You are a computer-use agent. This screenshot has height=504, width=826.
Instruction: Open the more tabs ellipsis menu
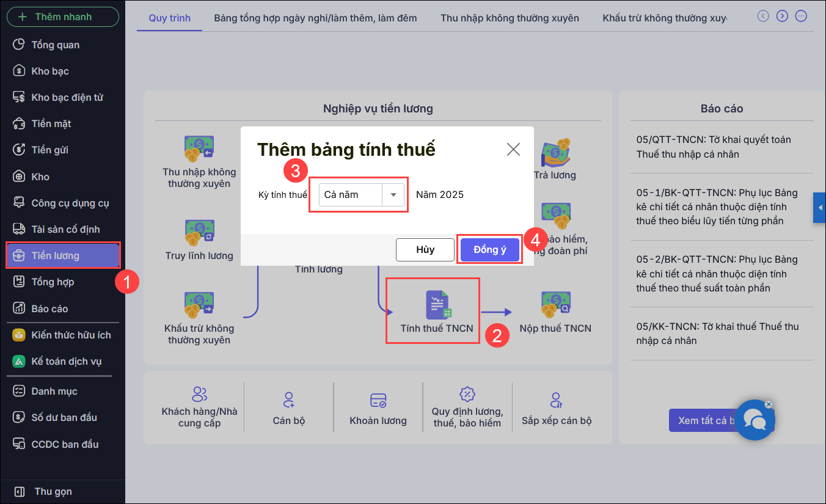point(801,16)
